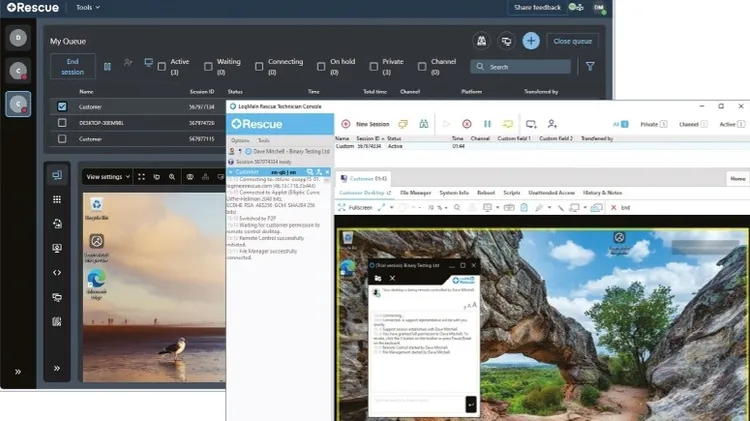The width and height of the screenshot is (750, 421).
Task: Toggle the Waiting (0) filter checkbox
Action: [208, 67]
